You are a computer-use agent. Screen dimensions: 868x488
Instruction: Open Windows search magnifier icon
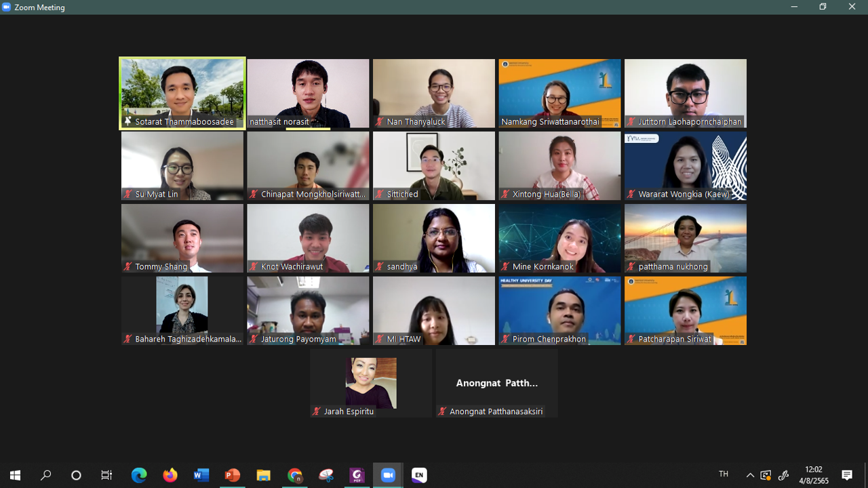click(46, 475)
